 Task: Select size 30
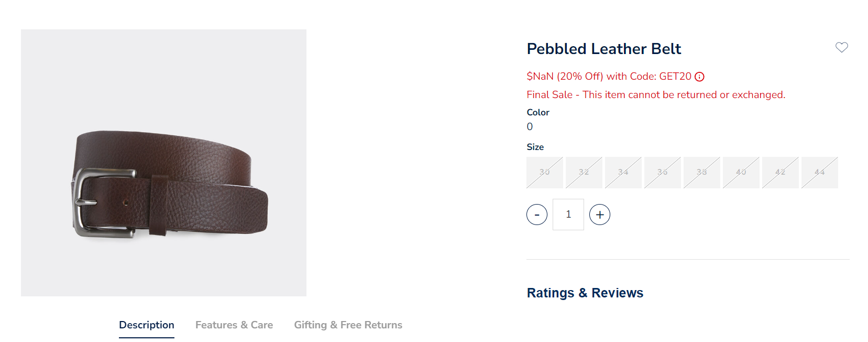[x=545, y=173]
